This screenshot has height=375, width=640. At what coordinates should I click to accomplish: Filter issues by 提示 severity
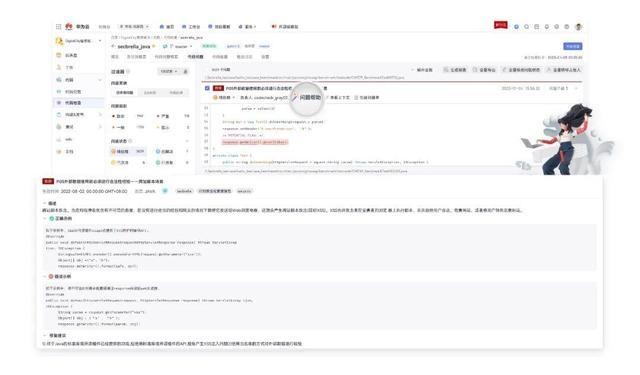pyautogui.click(x=173, y=127)
